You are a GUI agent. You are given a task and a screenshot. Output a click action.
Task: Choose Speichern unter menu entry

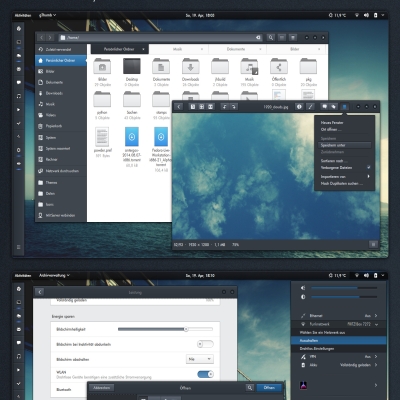(345, 145)
